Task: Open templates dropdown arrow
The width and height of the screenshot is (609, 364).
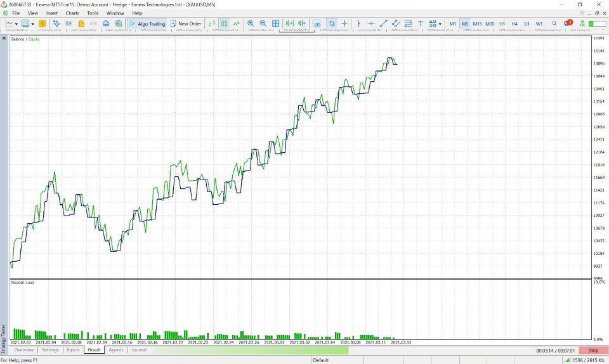Action: pyautogui.click(x=32, y=24)
